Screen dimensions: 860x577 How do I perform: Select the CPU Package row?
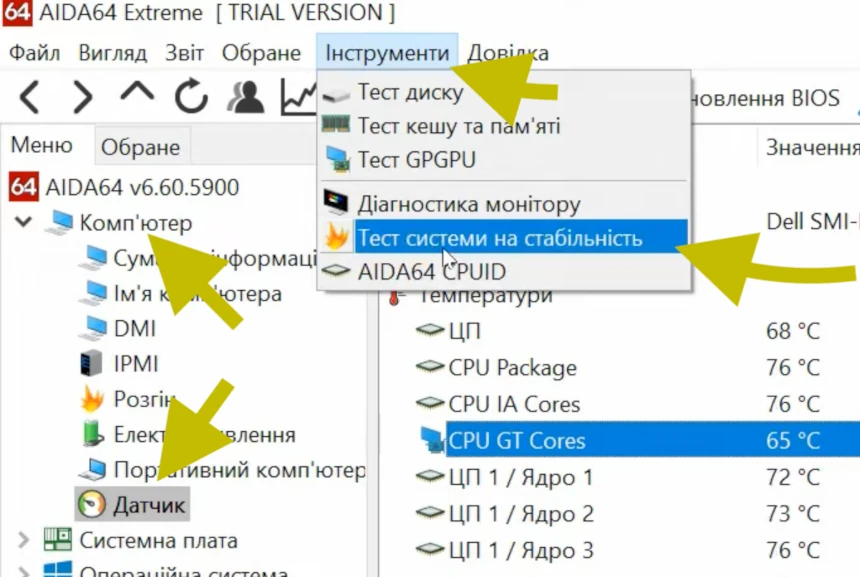click(x=620, y=367)
